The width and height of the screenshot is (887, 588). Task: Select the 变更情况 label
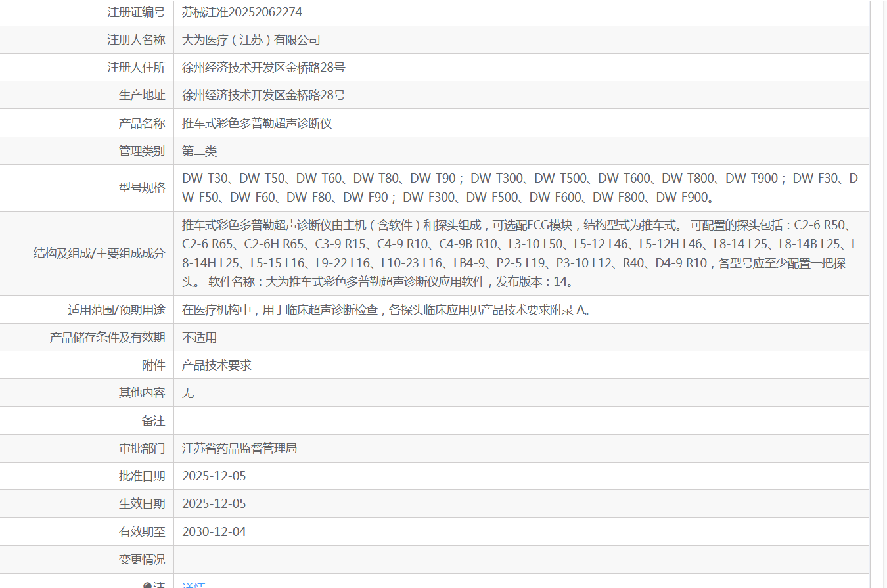coord(142,560)
